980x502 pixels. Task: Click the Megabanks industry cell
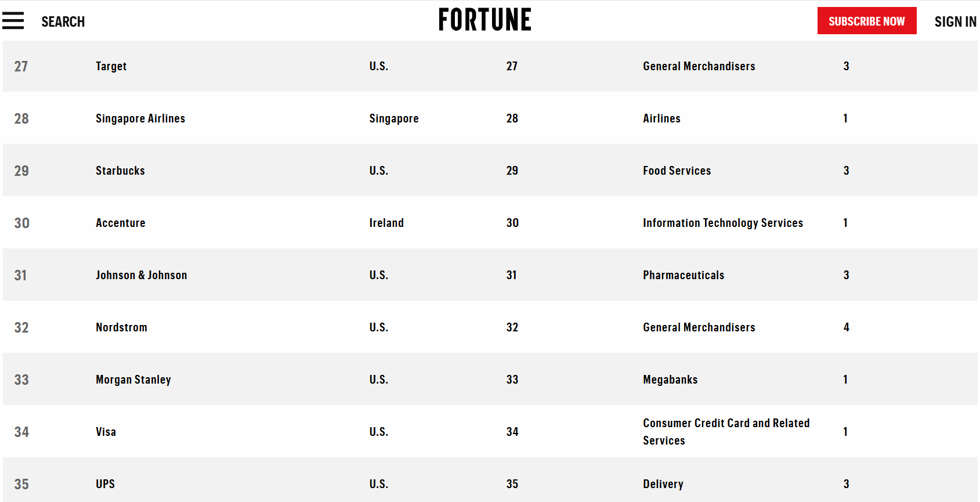[670, 380]
